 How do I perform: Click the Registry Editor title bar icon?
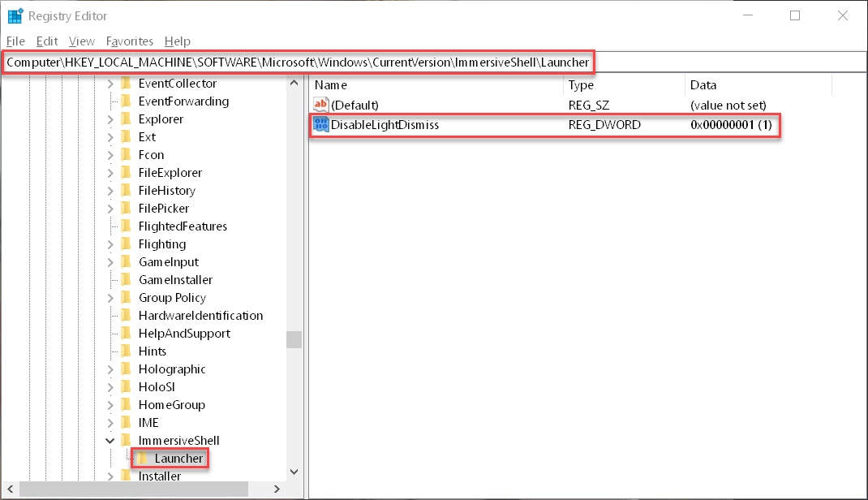(15, 16)
